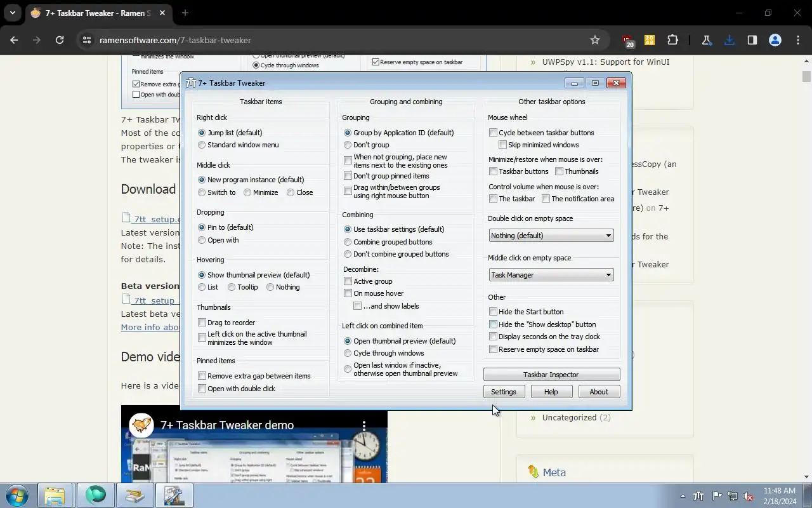
Task: Open the Chrome three-dot menu
Action: (x=797, y=40)
